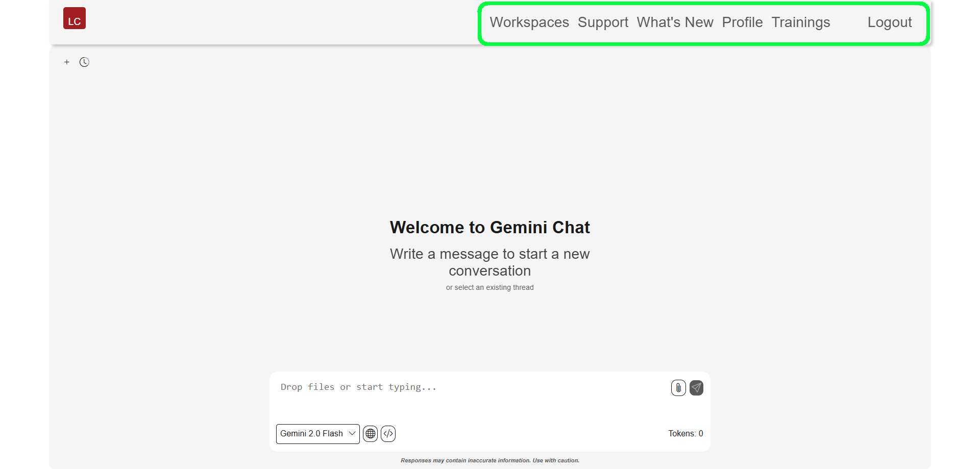This screenshot has height=469, width=980.
Task: Go to Support page
Action: point(603,22)
